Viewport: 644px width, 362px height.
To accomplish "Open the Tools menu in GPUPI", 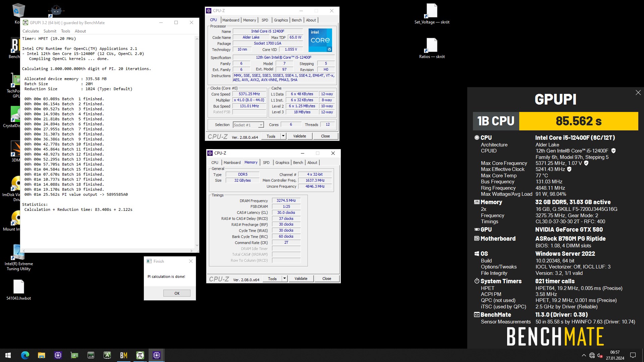I will (x=65, y=31).
